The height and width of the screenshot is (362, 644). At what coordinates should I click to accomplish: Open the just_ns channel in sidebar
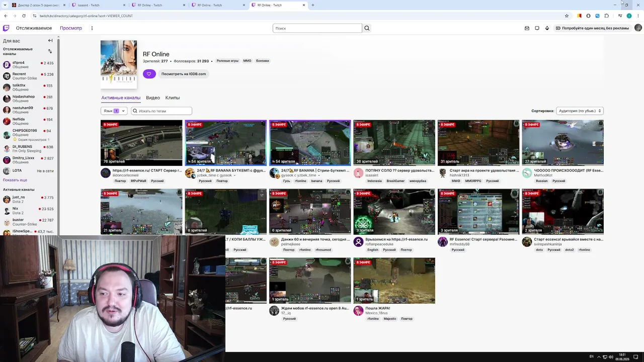(30, 200)
